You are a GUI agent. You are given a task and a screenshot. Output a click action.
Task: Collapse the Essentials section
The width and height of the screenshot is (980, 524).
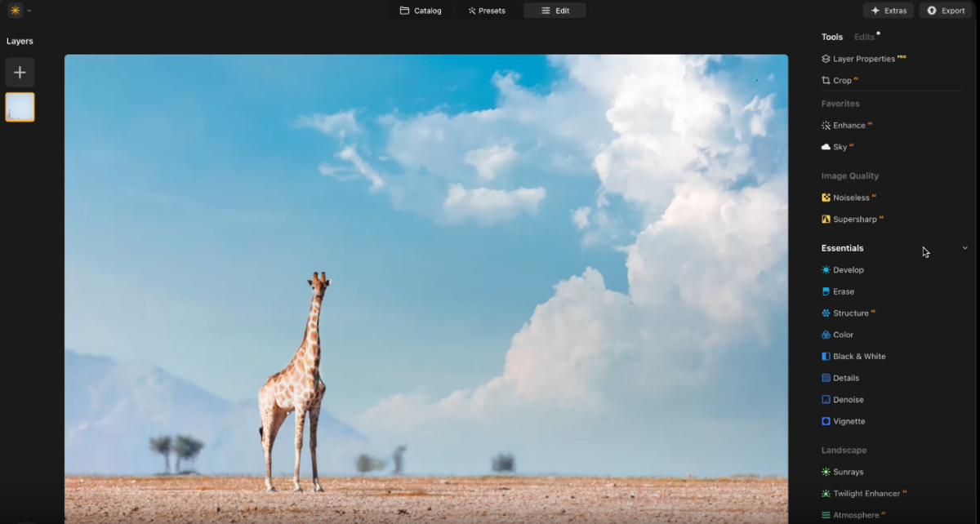coord(964,247)
